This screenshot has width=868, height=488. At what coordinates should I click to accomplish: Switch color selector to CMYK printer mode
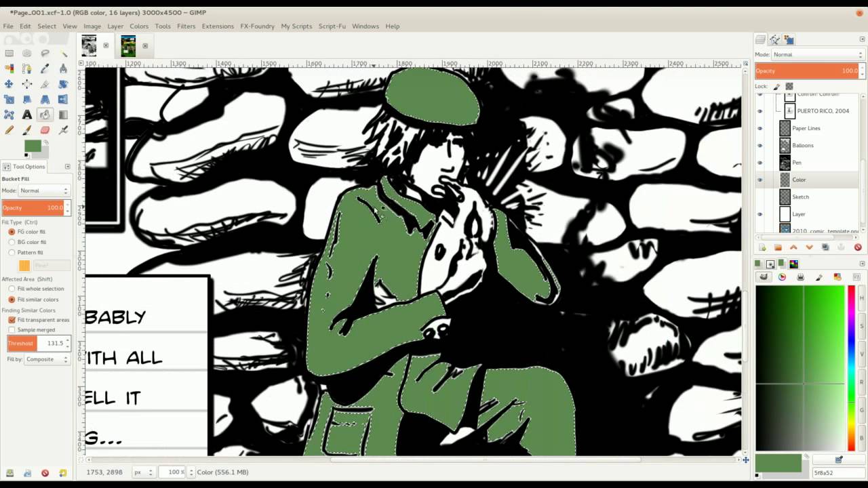tap(800, 277)
